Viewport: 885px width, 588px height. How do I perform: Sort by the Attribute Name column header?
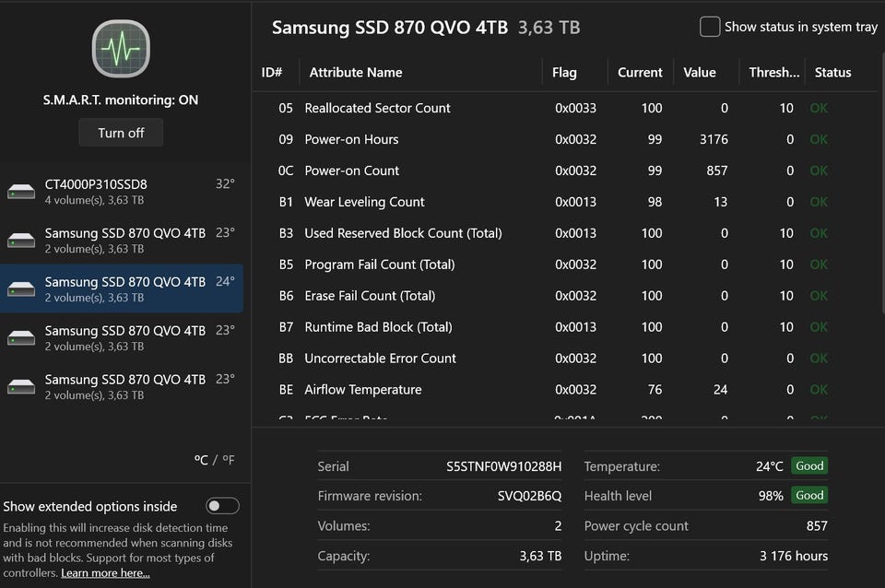tap(356, 73)
